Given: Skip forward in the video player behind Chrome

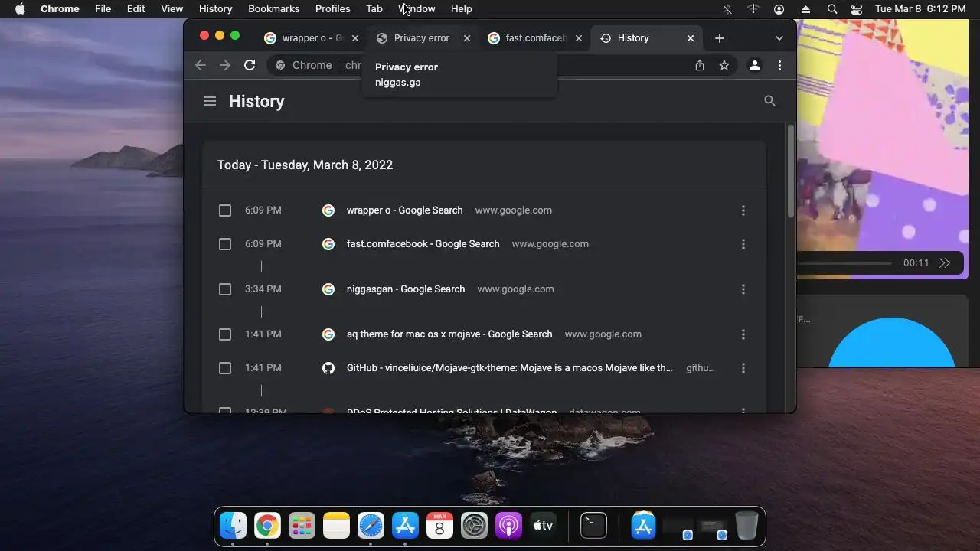Looking at the screenshot, I should tap(945, 262).
